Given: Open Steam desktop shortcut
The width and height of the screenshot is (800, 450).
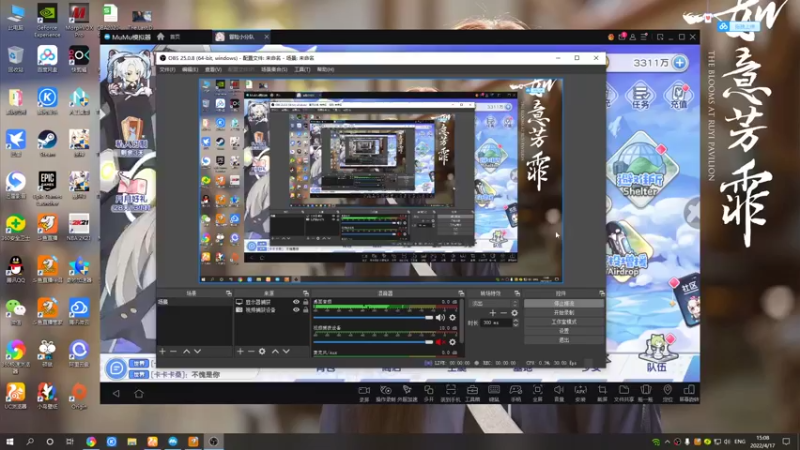Looking at the screenshot, I should pos(47,143).
